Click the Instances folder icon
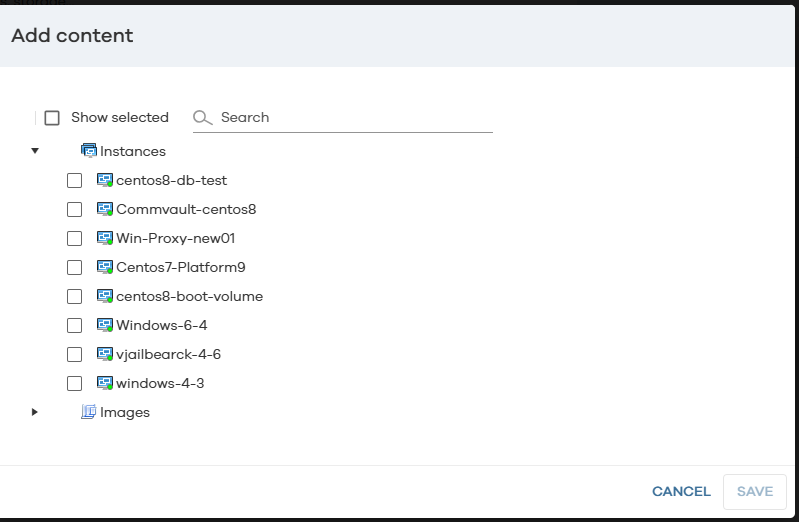The image size is (799, 522). tap(89, 151)
